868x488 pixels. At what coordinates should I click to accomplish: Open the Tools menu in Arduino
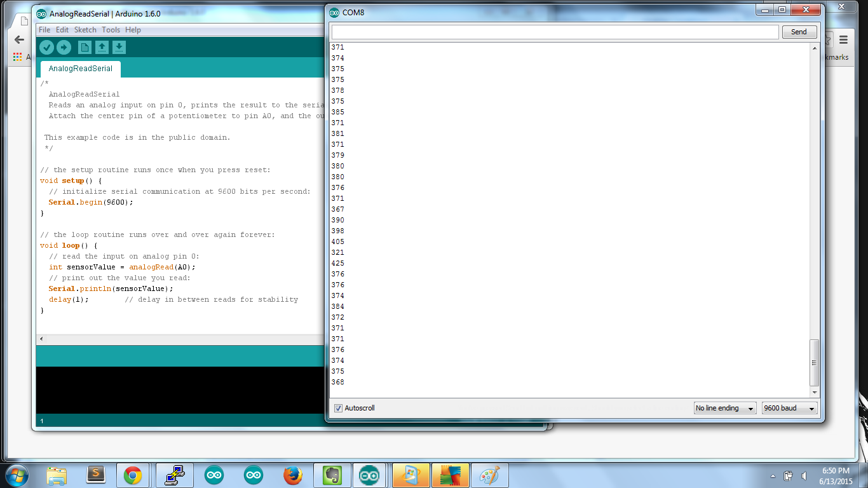click(111, 30)
